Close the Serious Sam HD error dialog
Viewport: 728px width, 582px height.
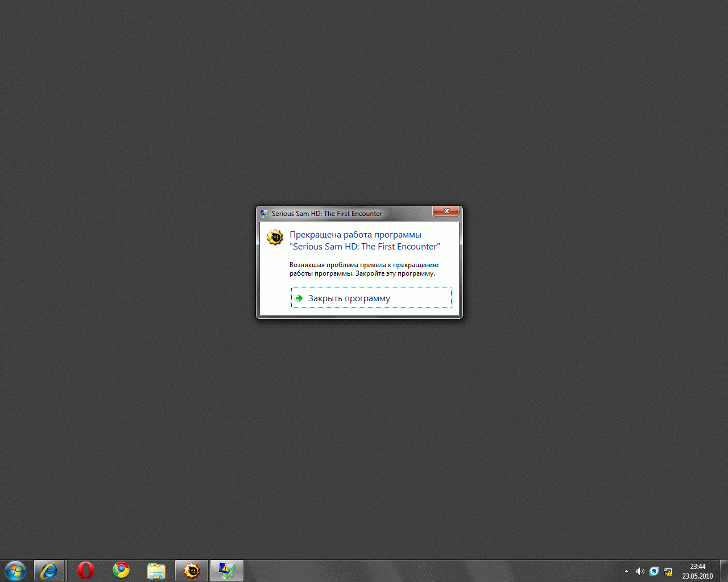(x=446, y=211)
